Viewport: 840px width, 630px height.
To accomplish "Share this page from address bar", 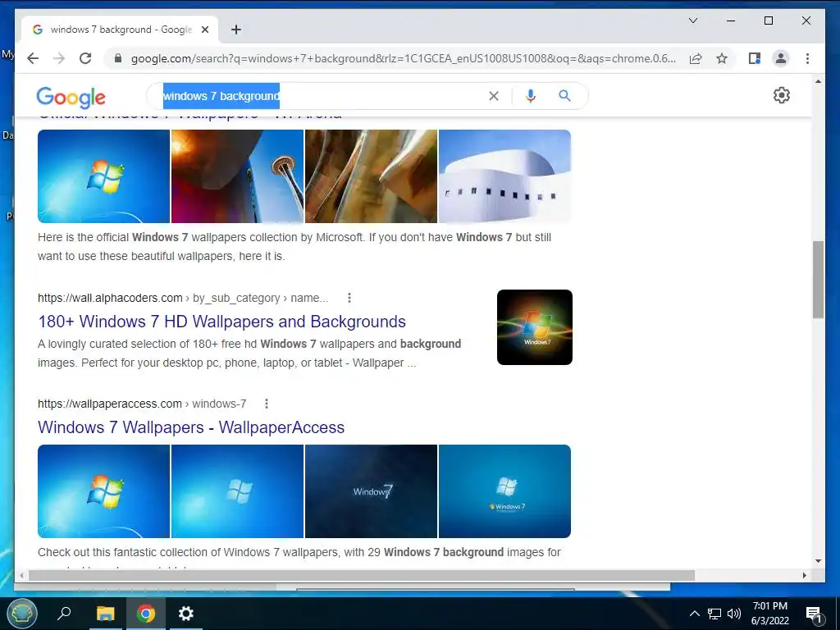I will point(696,58).
